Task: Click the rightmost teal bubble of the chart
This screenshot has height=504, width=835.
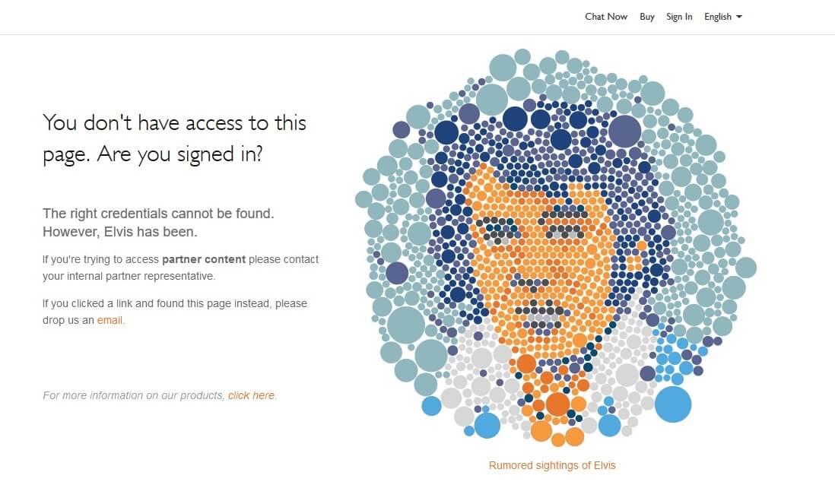Action: (x=746, y=268)
